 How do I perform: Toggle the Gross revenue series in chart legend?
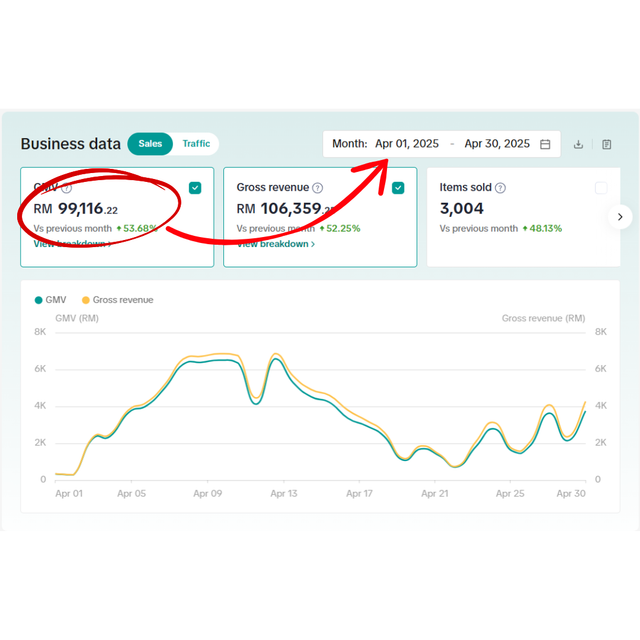118,300
